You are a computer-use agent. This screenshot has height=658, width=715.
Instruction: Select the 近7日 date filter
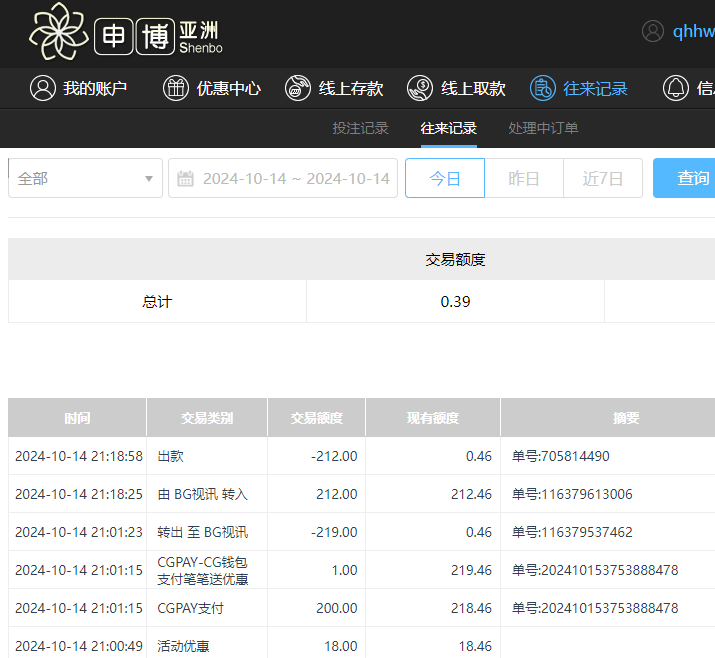click(603, 179)
